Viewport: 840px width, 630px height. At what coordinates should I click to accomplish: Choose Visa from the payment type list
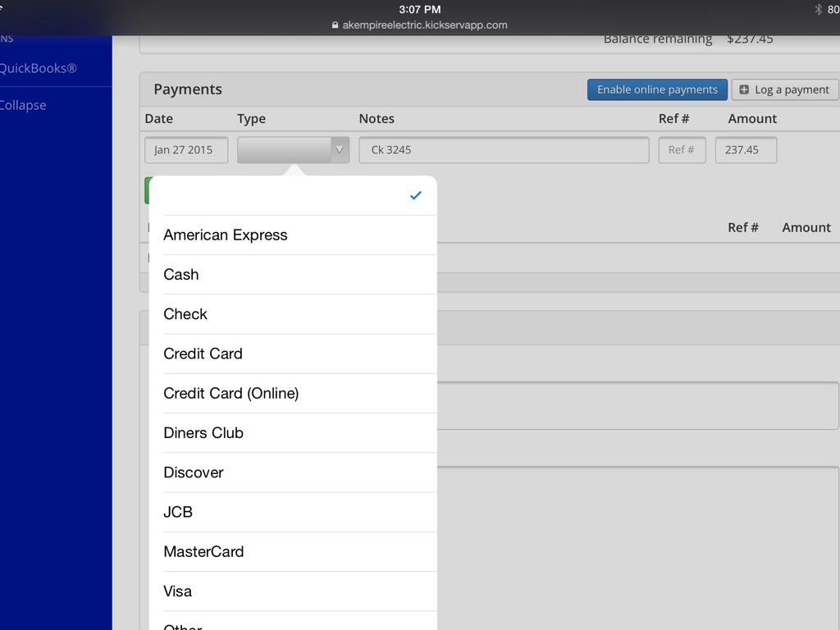click(178, 591)
